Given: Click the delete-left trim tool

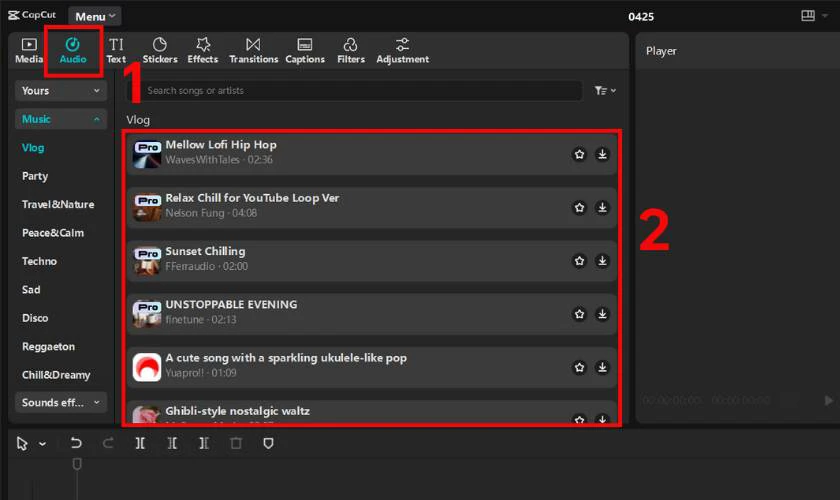Looking at the screenshot, I should [172, 443].
